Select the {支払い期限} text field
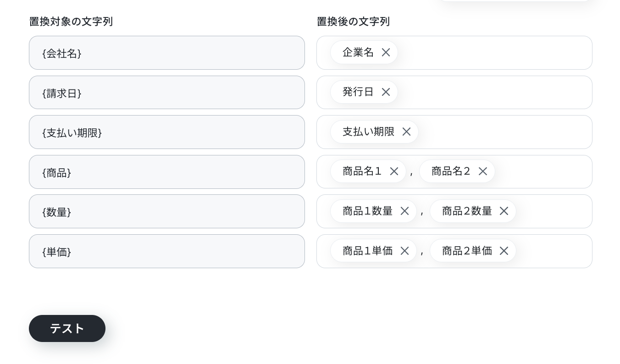Image resolution: width=620 pixels, height=364 pixels. click(x=167, y=132)
